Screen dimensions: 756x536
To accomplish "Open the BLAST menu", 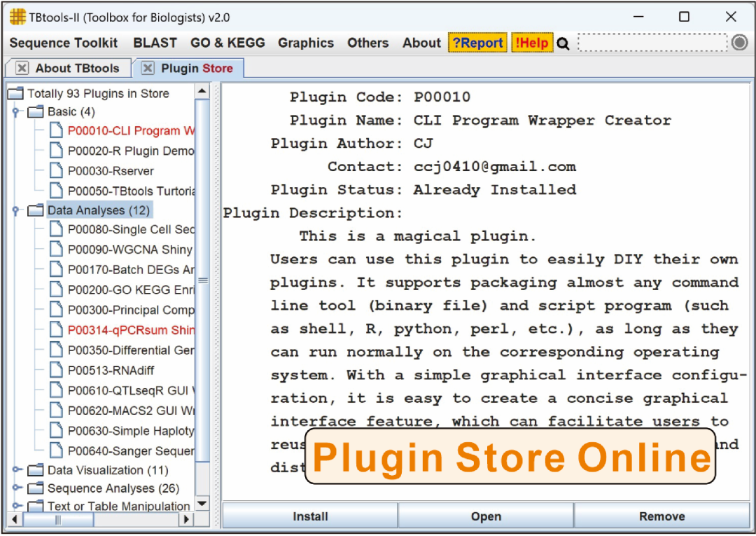I will (x=155, y=43).
